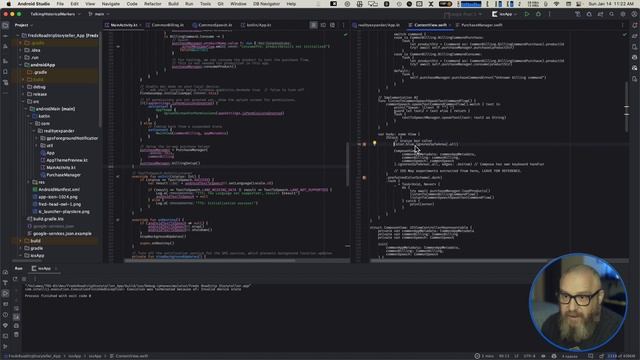Switch left editor to Design view mode
640x360 pixels.
tap(332, 25)
